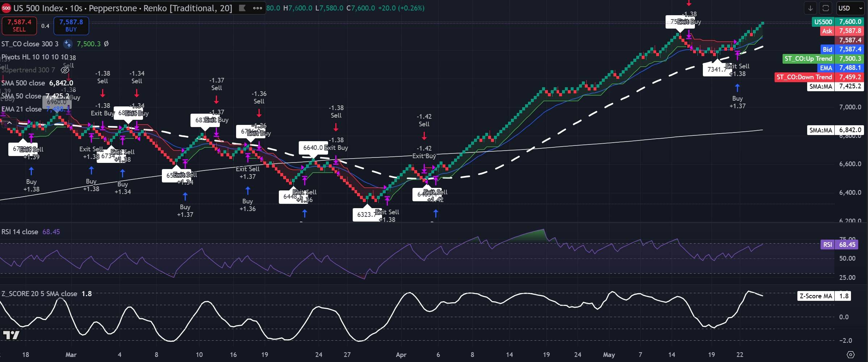The width and height of the screenshot is (868, 362).
Task: Click the TradingView logo at bottom left
Action: pyautogui.click(x=11, y=335)
